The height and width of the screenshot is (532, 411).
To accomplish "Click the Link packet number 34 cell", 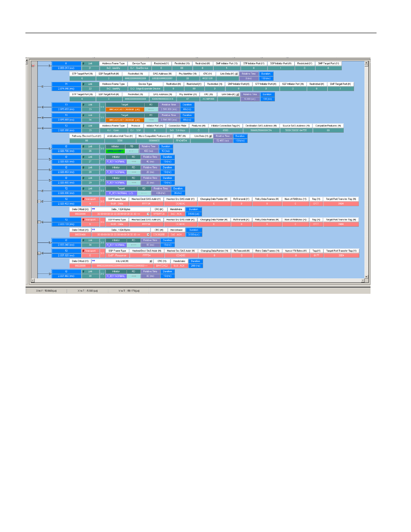I will (x=90, y=245).
